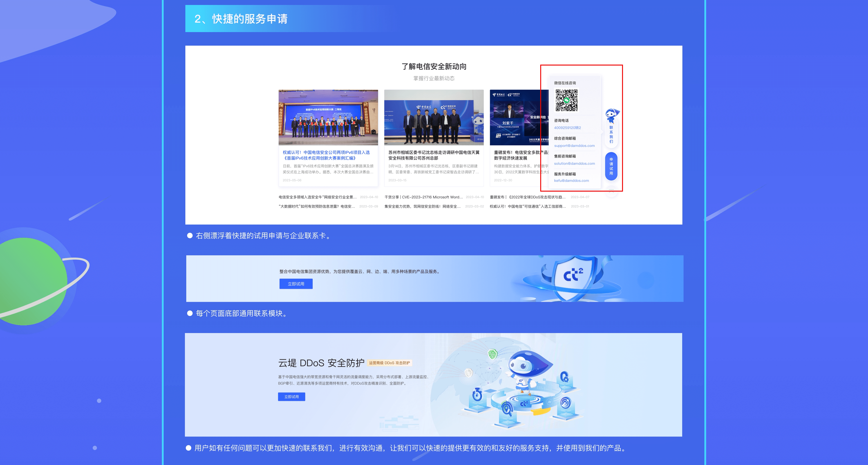Click the 立即试用 button under 云堤 DDoS 安全防护
This screenshot has width=868, height=465.
click(x=291, y=397)
